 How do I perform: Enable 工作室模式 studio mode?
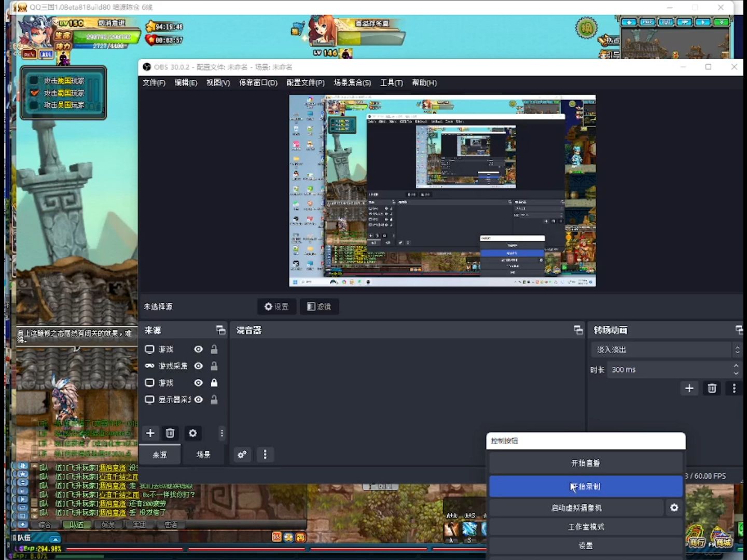[x=586, y=527]
